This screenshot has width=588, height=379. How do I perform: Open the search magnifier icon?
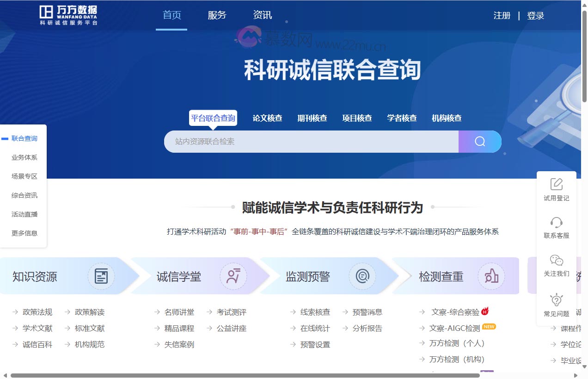[479, 141]
